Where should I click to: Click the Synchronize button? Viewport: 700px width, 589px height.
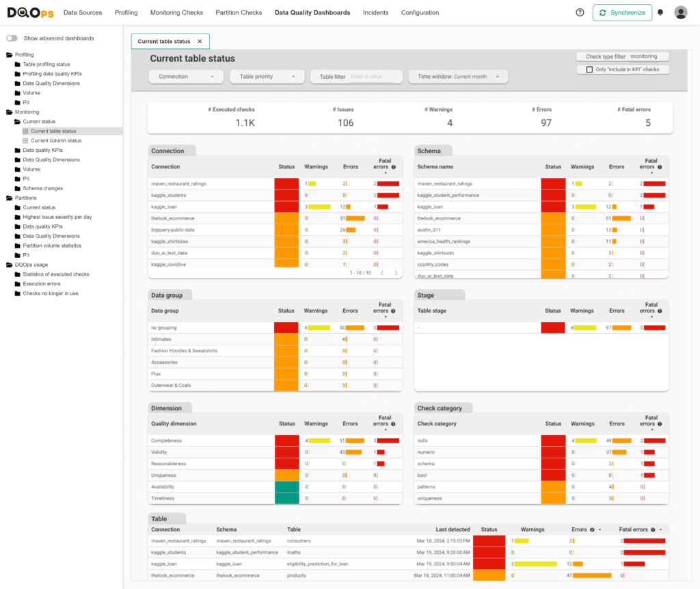click(622, 12)
